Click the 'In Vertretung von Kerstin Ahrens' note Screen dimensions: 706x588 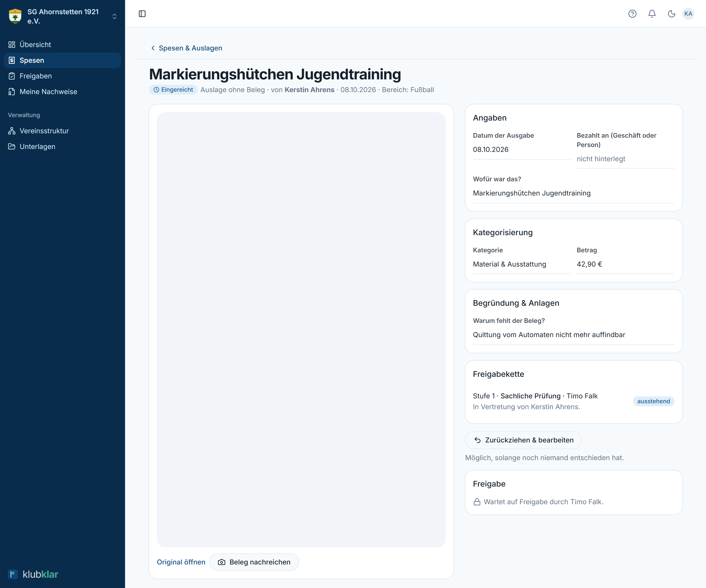[527, 407]
